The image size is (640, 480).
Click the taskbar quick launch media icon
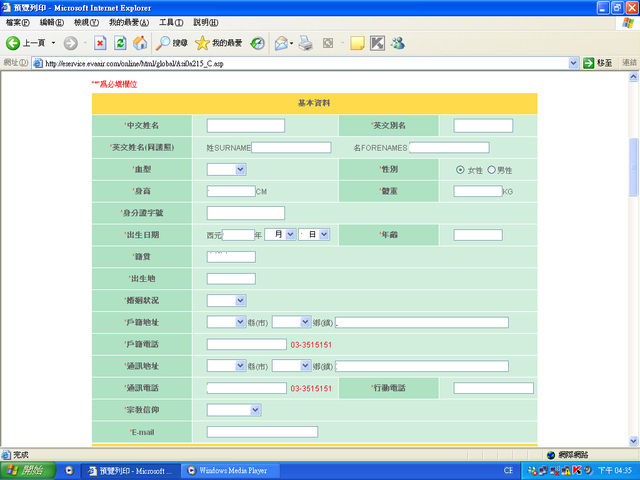point(69,470)
